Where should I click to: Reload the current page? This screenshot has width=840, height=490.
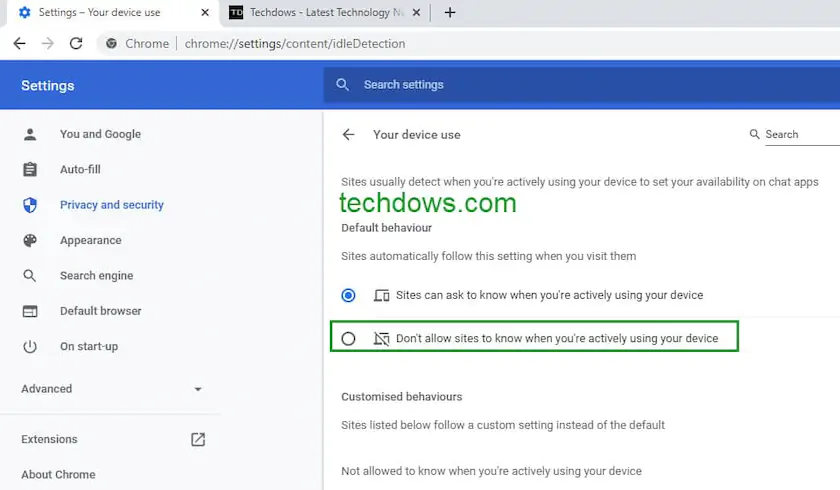(76, 43)
